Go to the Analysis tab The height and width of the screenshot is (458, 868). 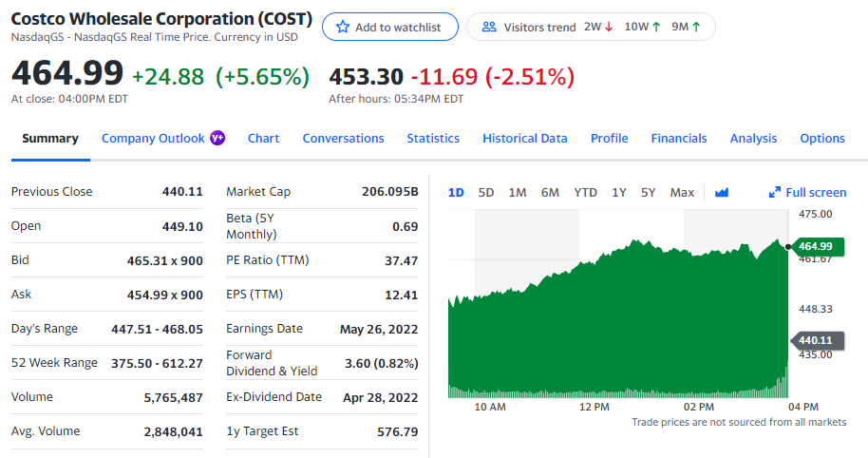[x=753, y=139]
